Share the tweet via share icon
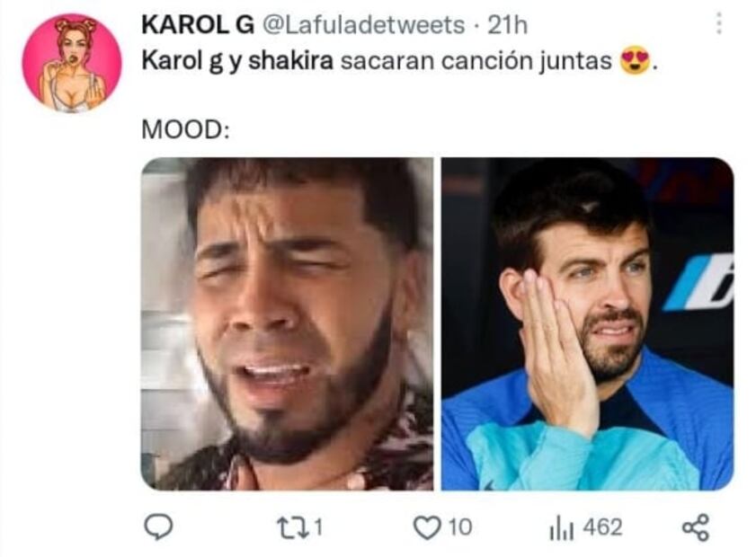Viewport: 756px width, 557px height. (696, 527)
